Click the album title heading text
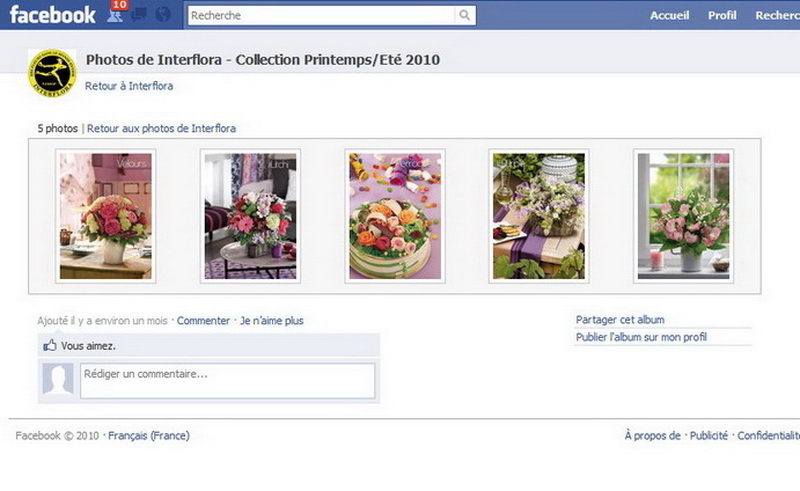This screenshot has height=491, width=800. [x=263, y=60]
